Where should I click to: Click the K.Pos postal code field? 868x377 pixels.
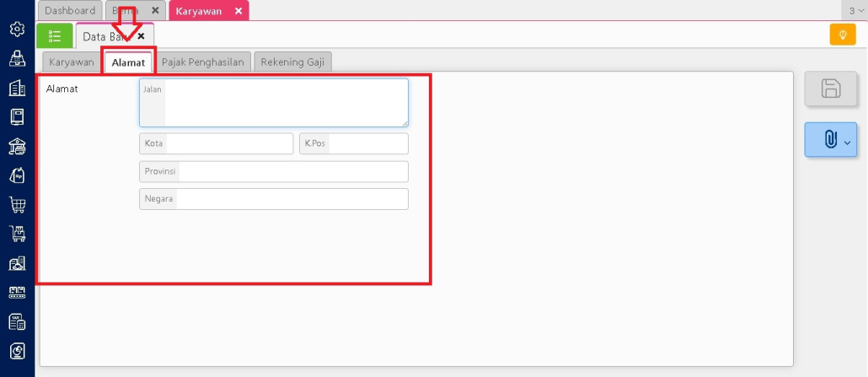367,143
